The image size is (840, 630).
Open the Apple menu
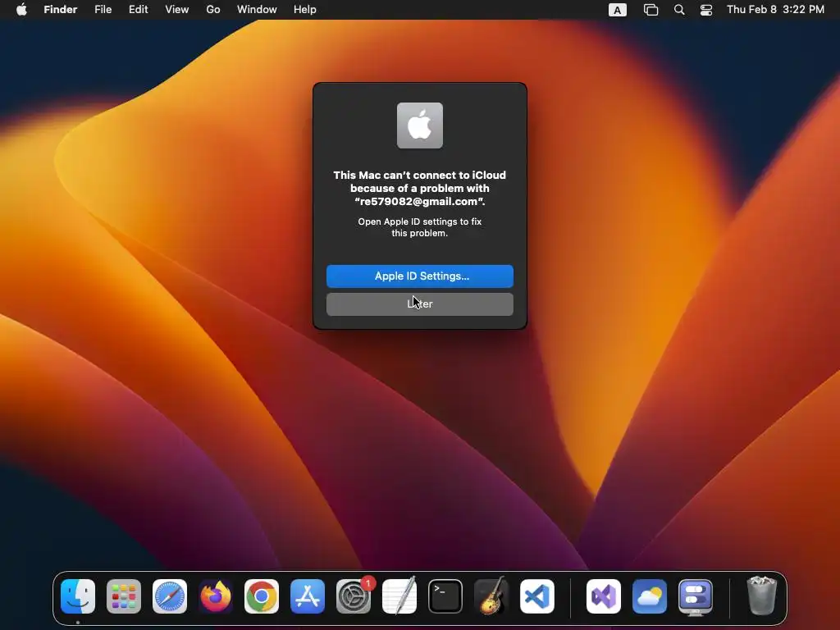point(21,10)
